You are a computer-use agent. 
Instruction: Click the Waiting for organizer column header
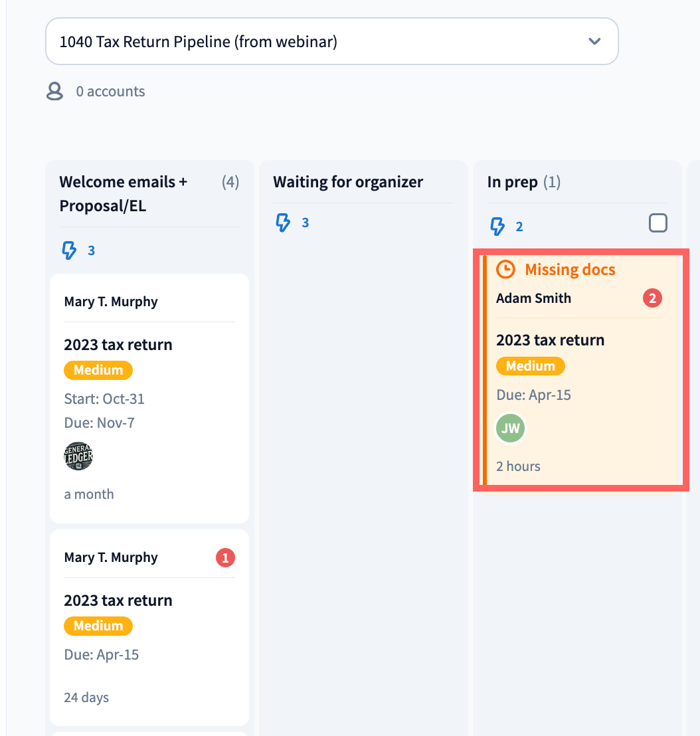(348, 182)
